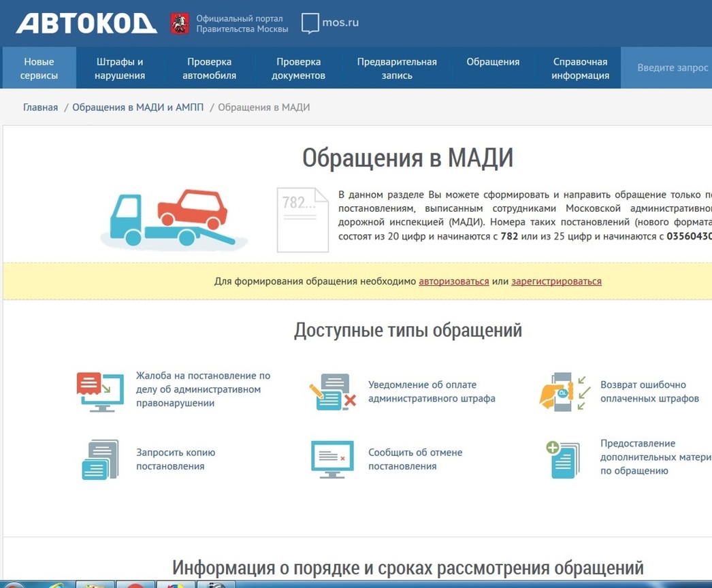Click the request ruling copy icon
Image resolution: width=712 pixels, height=588 pixels.
(x=99, y=460)
